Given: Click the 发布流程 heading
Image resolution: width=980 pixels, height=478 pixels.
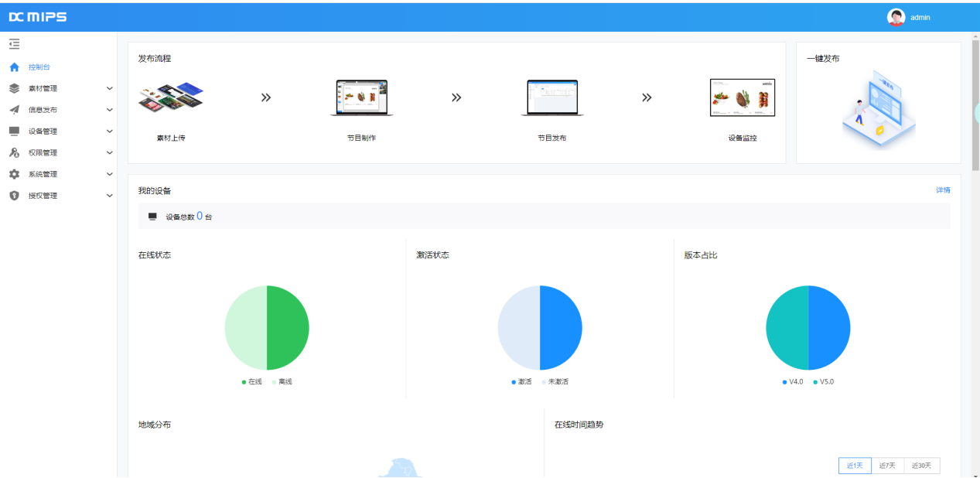Looking at the screenshot, I should [155, 59].
